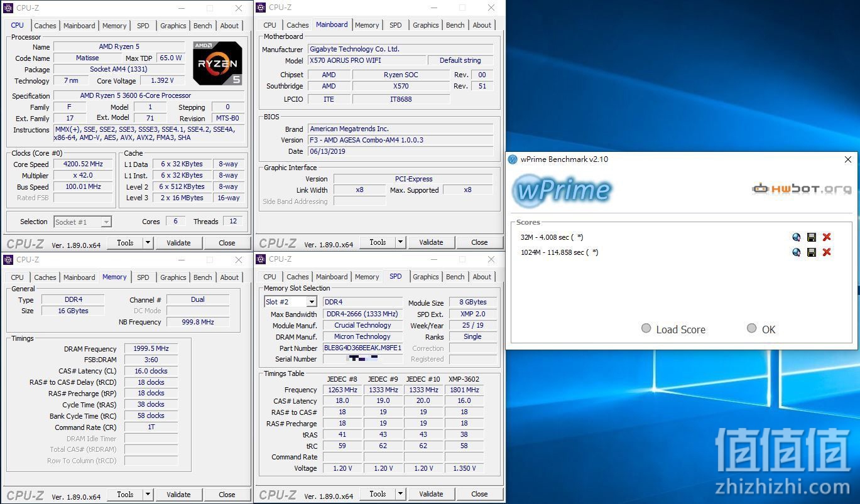860x504 pixels.
Task: Click title bar icon of CPU-Z Mainboard window
Action: 261,8
